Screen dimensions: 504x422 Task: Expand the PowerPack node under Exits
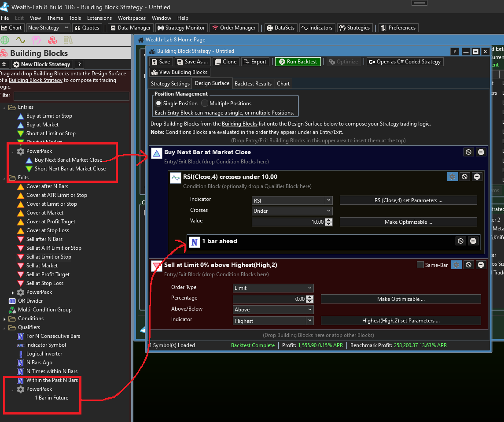[x=12, y=292]
